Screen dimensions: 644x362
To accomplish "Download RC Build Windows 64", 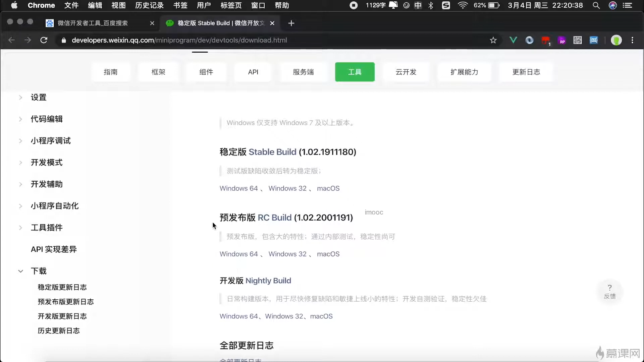I will click(238, 254).
